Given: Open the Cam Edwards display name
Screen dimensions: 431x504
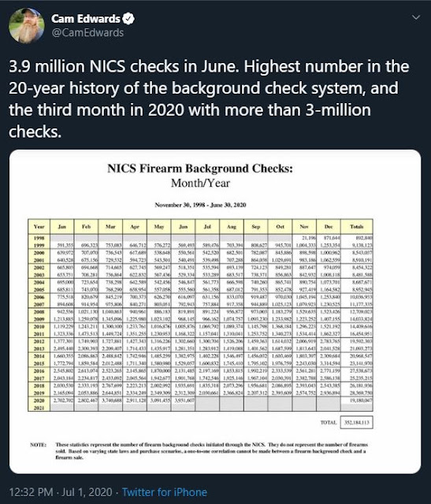Looking at the screenshot, I should (86, 19).
